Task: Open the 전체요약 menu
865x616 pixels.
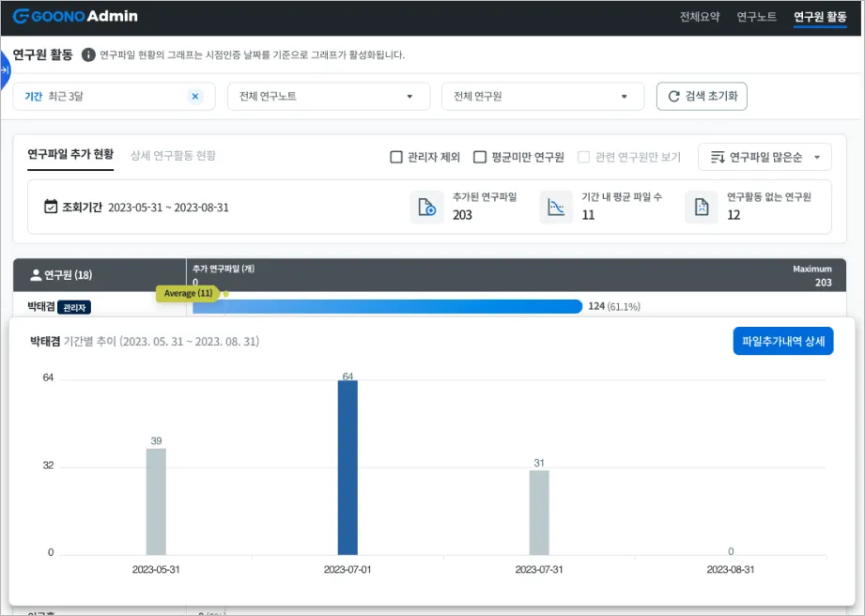Action: pos(700,17)
